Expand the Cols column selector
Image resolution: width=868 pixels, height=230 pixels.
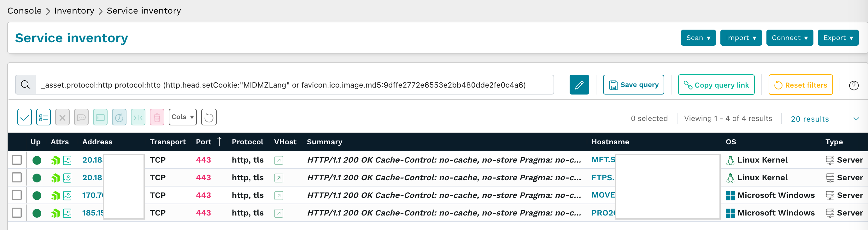pyautogui.click(x=182, y=117)
